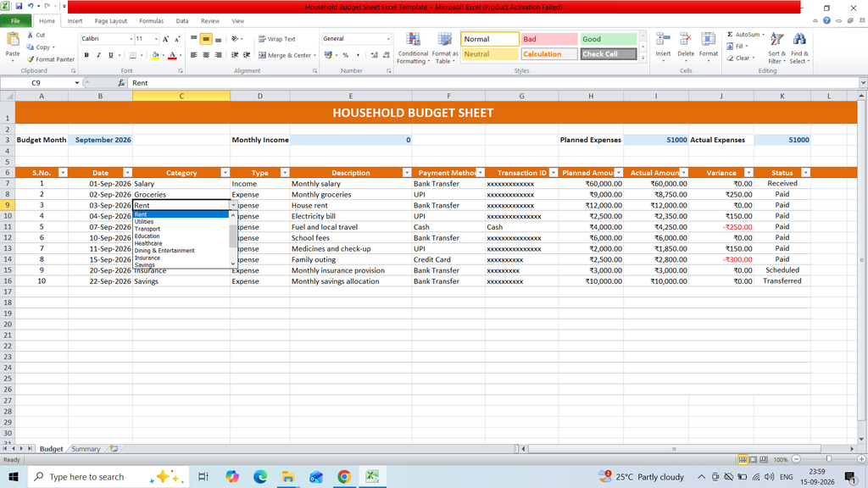Apply the Good cell style

(x=609, y=39)
